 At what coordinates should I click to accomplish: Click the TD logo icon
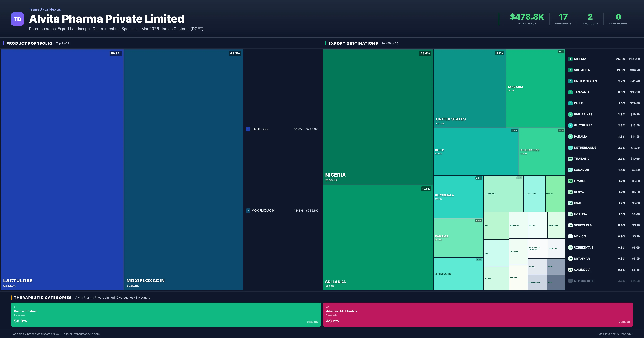coord(17,19)
